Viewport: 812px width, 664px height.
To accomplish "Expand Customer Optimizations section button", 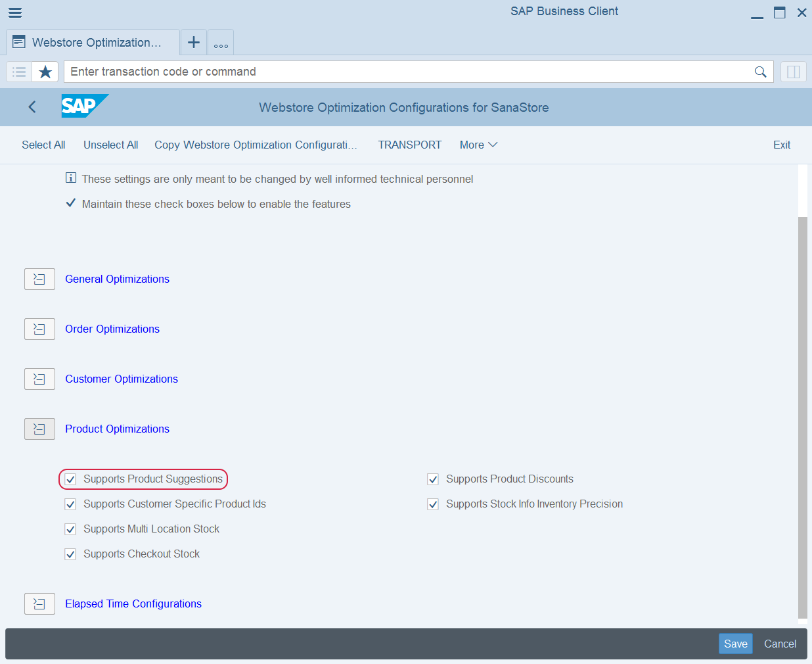I will [39, 379].
